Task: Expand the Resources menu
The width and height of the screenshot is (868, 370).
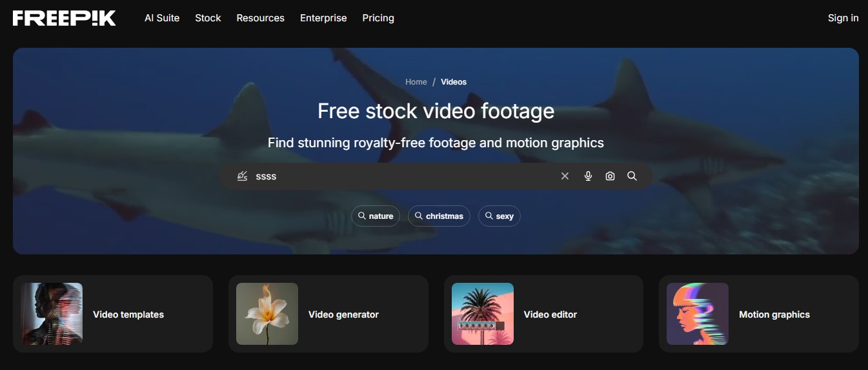Action: click(260, 18)
